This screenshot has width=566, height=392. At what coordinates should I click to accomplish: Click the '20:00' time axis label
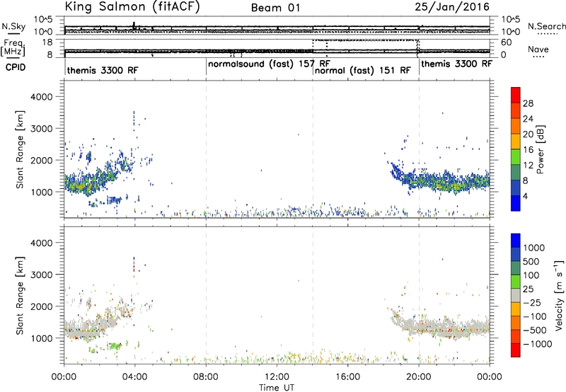click(419, 377)
